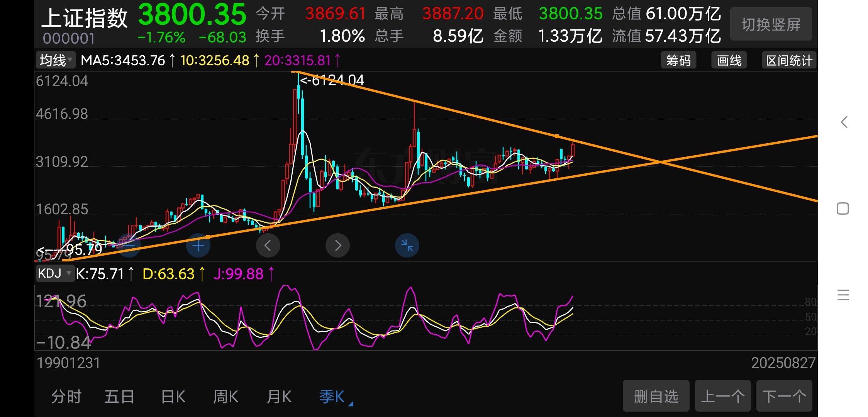Viewport: 868px width, 417px height.
Task: Click K:75.71 indicator value
Action: [x=100, y=274]
